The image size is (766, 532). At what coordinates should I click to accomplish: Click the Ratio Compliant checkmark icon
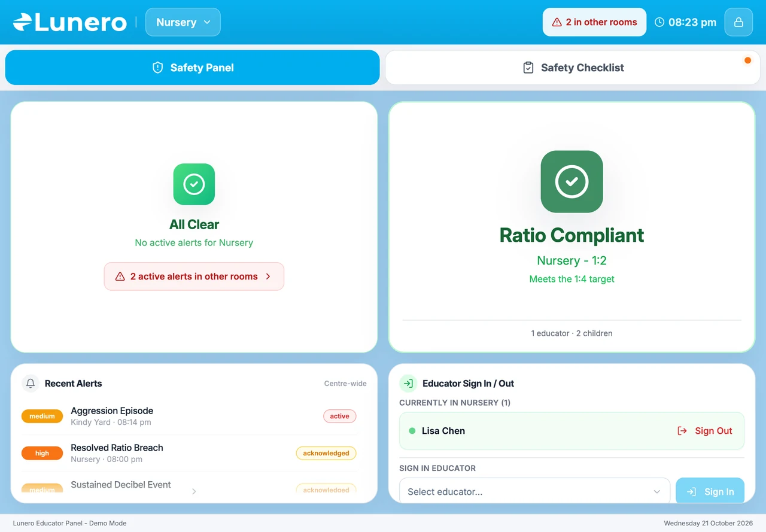pyautogui.click(x=572, y=182)
